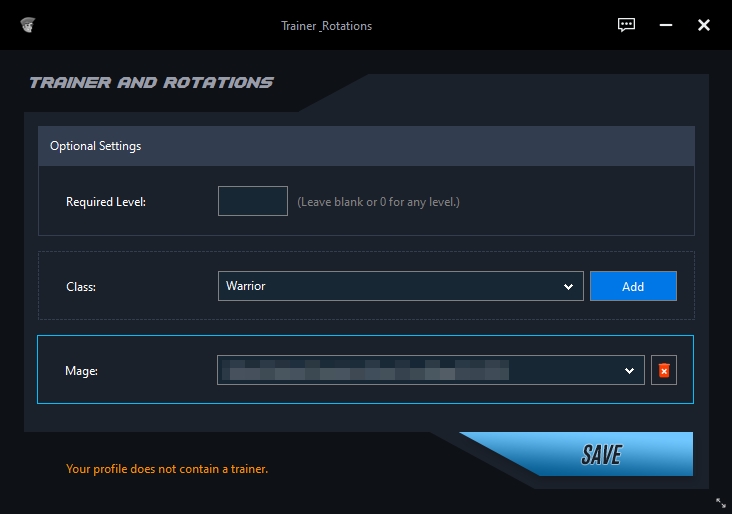Open the feedback chat bubble icon
Image resolution: width=732 pixels, height=514 pixels.
[627, 25]
